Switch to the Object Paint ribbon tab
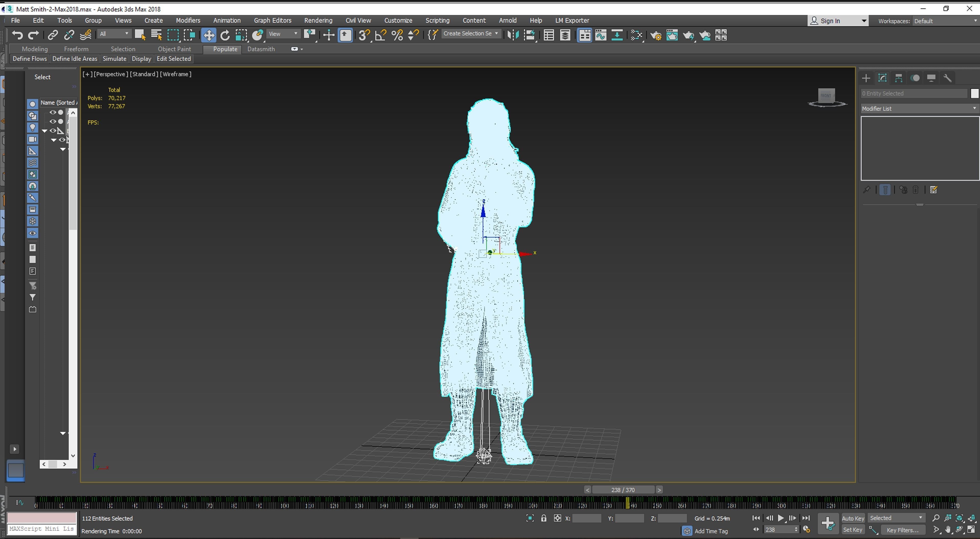980x539 pixels. pyautogui.click(x=174, y=49)
